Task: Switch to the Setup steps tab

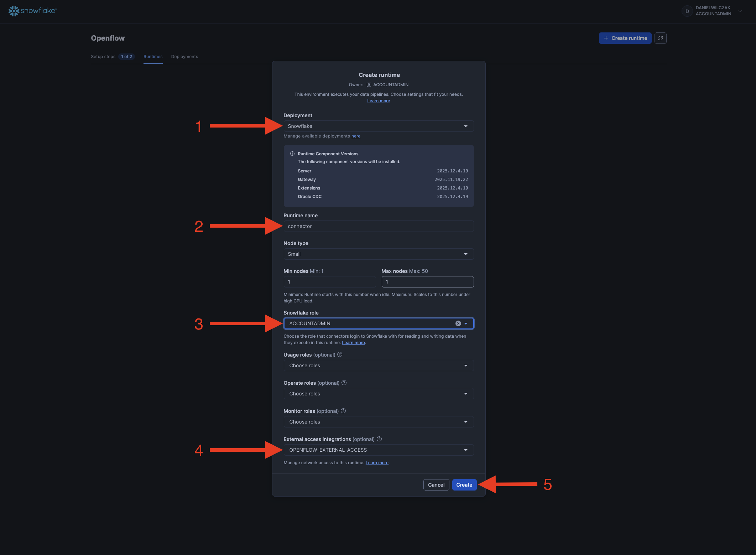Action: (x=103, y=56)
